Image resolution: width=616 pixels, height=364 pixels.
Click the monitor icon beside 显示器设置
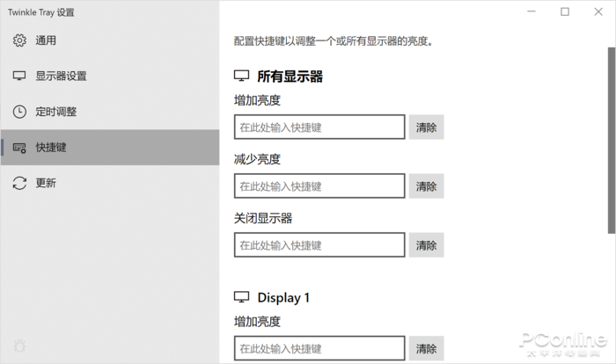(19, 76)
